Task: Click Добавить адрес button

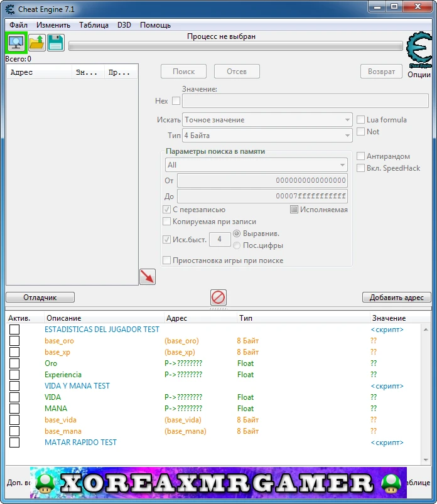Action: coord(396,298)
